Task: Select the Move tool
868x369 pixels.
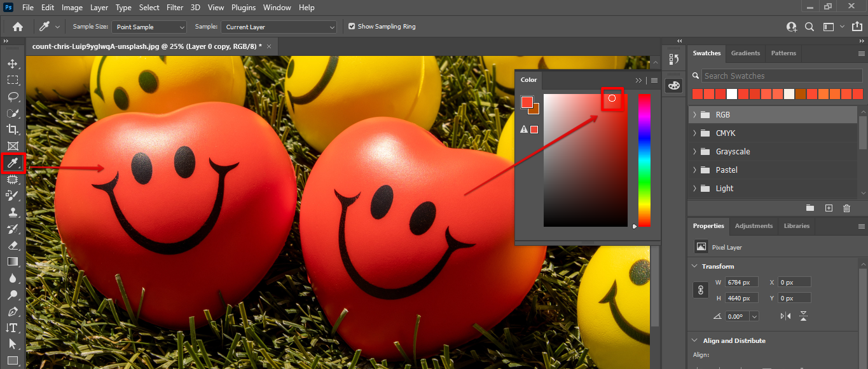Action: point(13,64)
